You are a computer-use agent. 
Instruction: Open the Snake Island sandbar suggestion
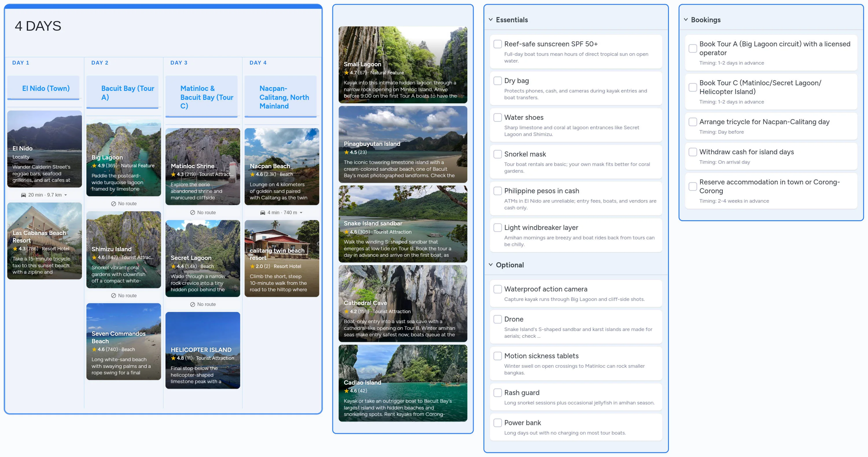pos(403,224)
